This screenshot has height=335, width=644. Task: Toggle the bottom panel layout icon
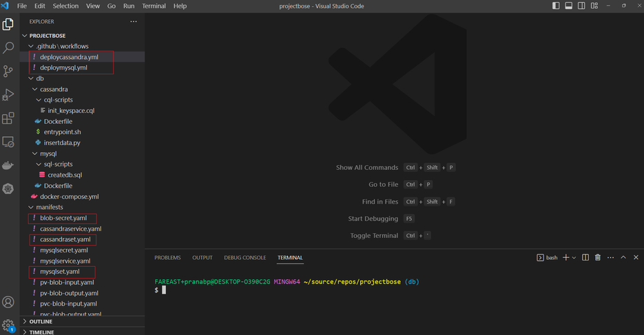coord(568,6)
